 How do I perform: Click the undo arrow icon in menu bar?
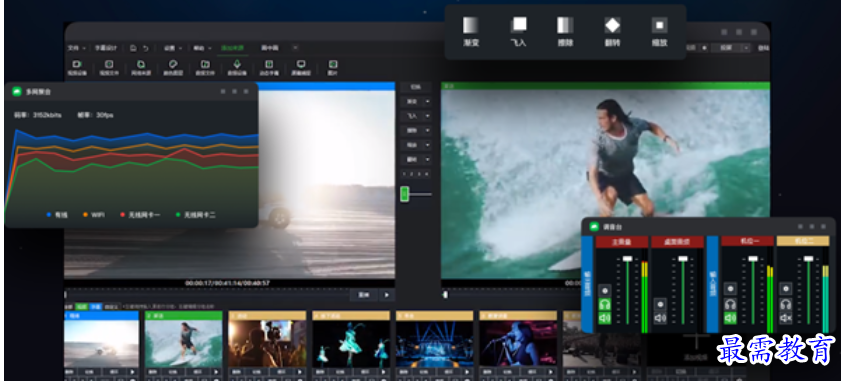pos(145,48)
